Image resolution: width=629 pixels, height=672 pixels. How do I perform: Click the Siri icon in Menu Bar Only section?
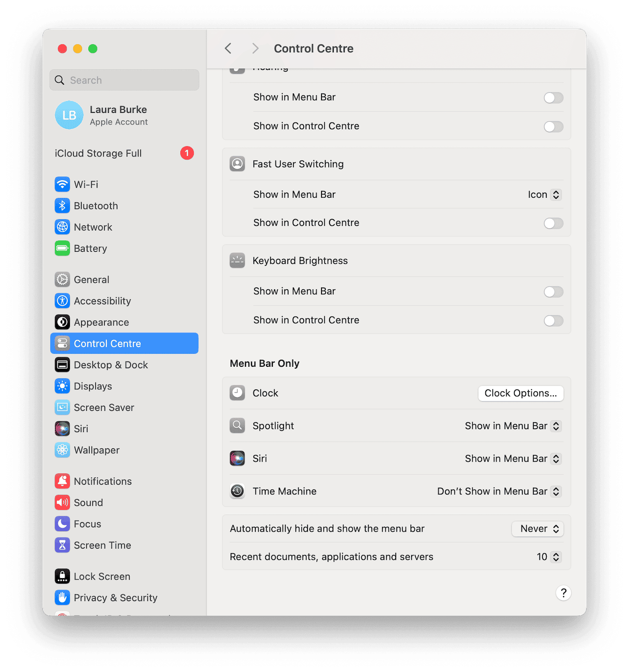click(238, 458)
